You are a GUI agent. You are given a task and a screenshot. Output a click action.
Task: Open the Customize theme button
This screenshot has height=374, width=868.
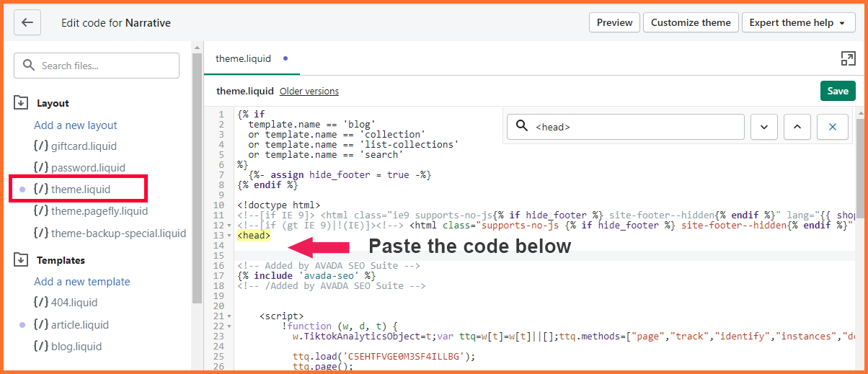tap(691, 22)
